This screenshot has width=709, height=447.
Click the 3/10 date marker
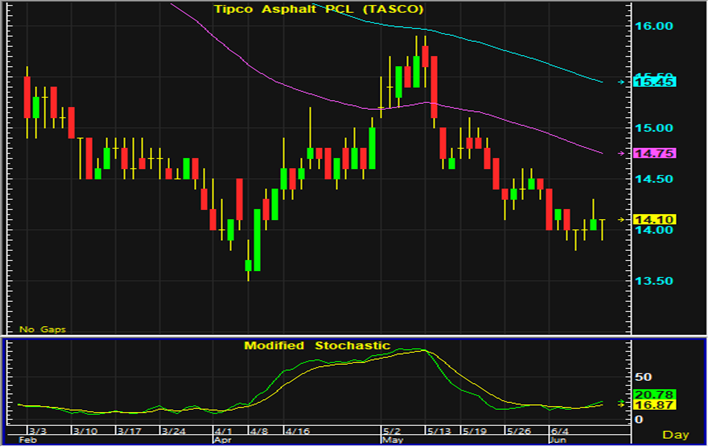[85, 431]
